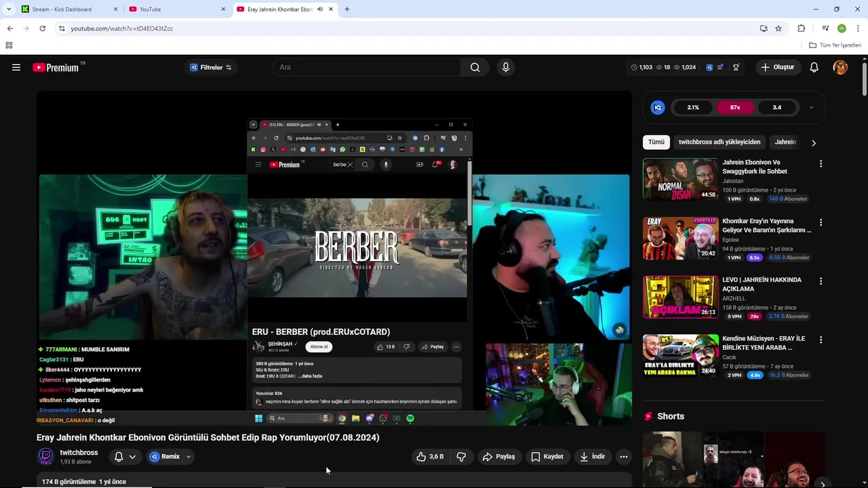Click the 2.1% vidIQ score pill
This screenshot has height=488, width=868.
(693, 107)
